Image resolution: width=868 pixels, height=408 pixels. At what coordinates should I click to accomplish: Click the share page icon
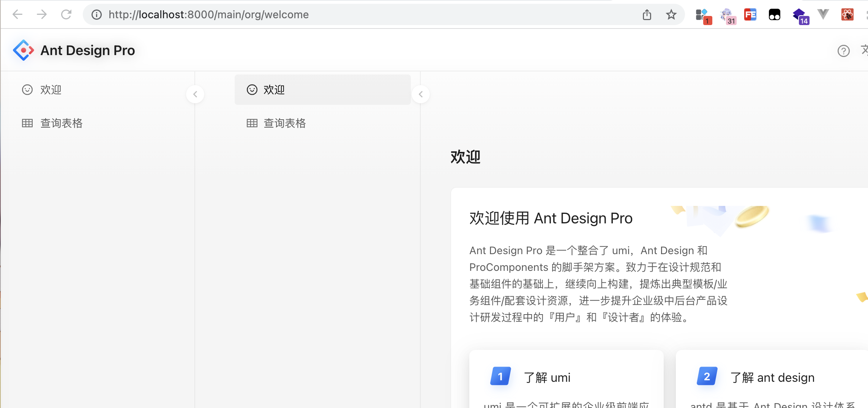click(647, 14)
